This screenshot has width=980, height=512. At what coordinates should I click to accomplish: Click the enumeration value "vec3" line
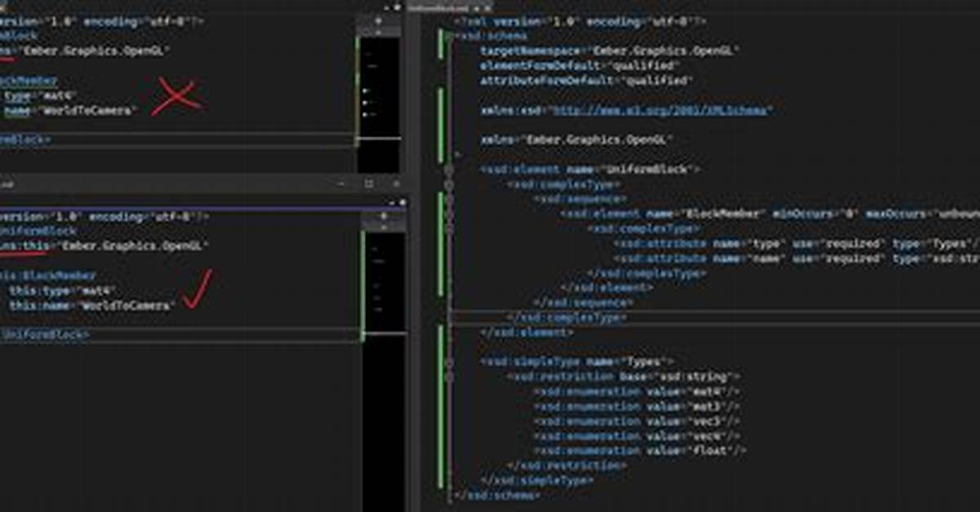[636, 421]
